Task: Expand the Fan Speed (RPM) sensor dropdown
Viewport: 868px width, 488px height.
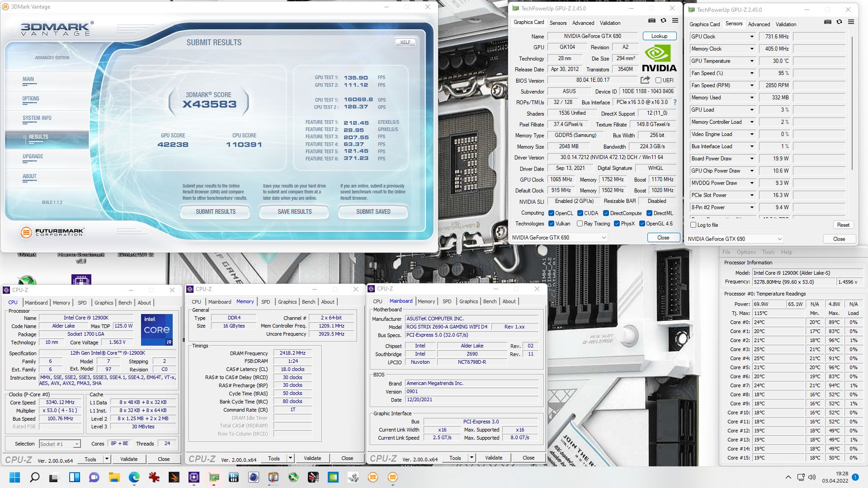Action: click(x=752, y=85)
